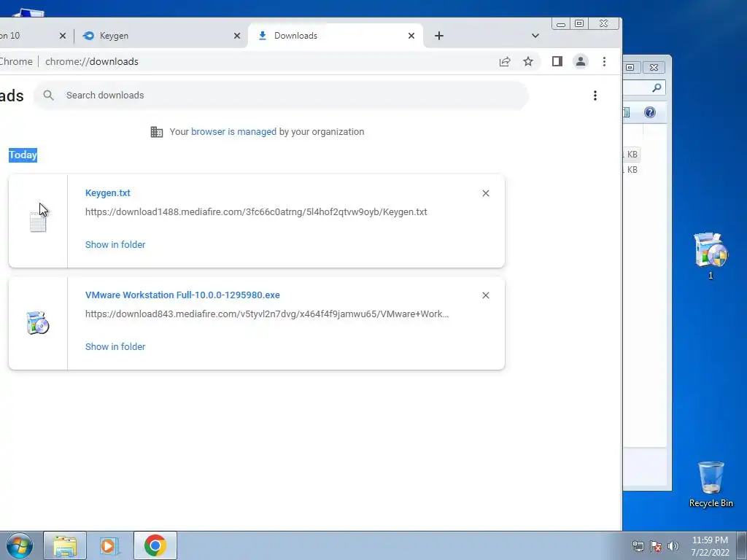Viewport: 747px width, 560px height.
Task: Close the Downloads tab
Action: tap(411, 36)
